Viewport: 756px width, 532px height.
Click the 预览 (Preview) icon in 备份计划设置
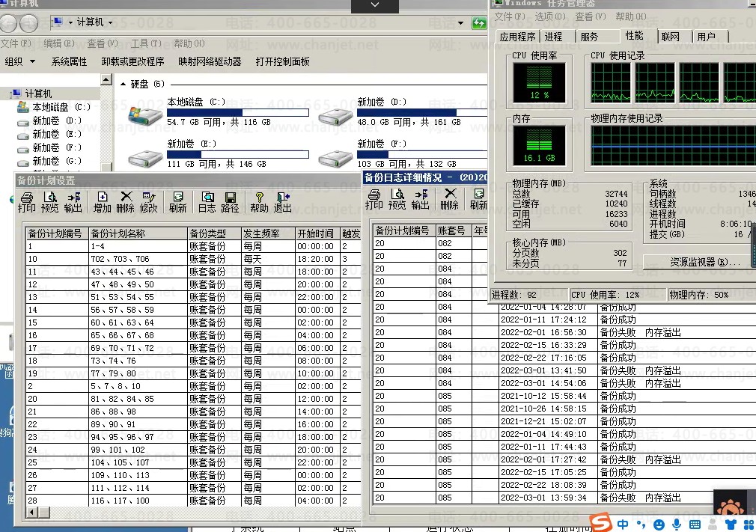click(49, 201)
